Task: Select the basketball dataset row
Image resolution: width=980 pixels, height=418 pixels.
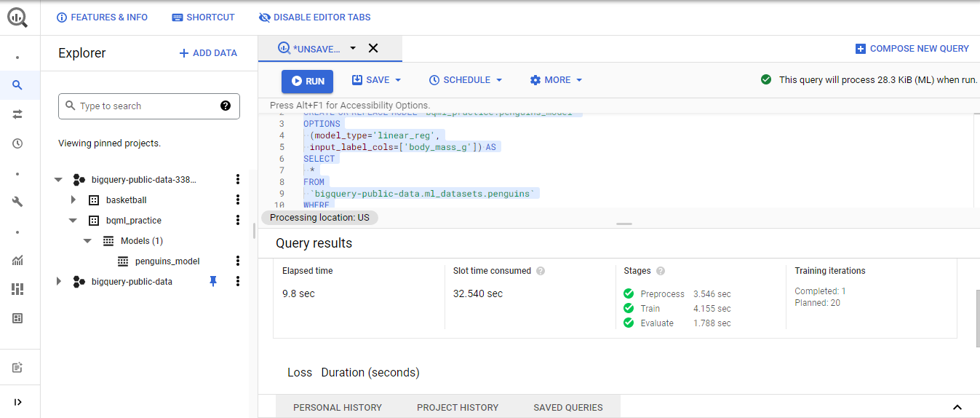Action: click(x=126, y=200)
